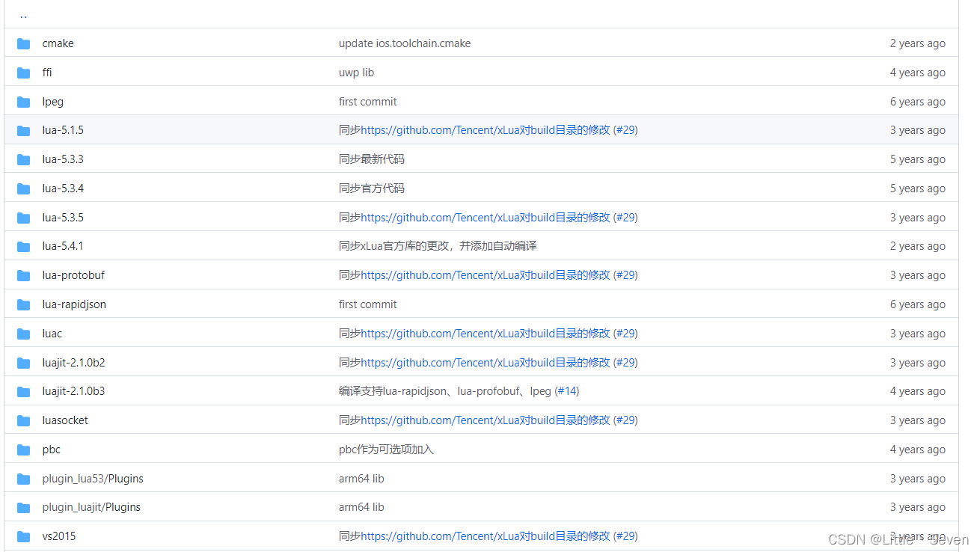Click the folder icon beside lpeg
This screenshot has width=980, height=552.
pyautogui.click(x=23, y=101)
